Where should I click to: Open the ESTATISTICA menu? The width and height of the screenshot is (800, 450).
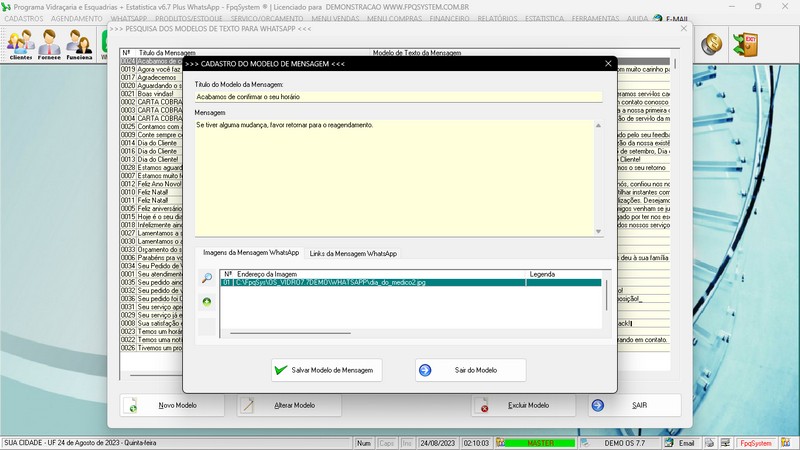(x=544, y=18)
